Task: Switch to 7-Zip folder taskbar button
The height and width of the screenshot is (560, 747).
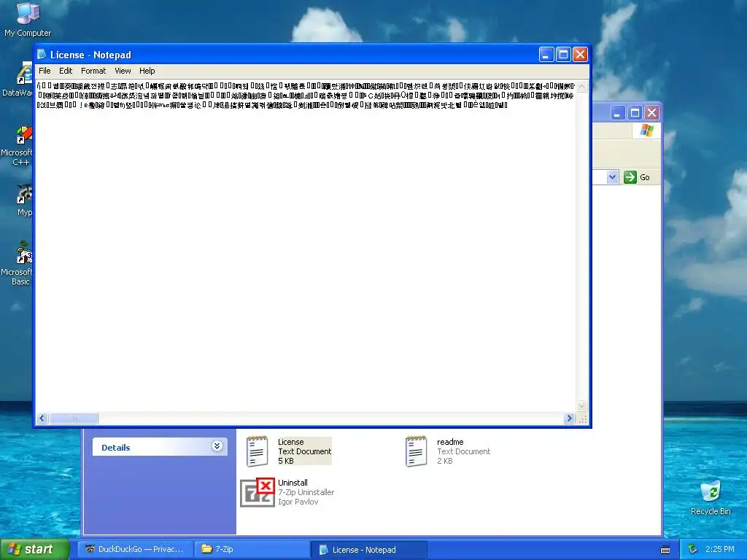Action: (251, 550)
